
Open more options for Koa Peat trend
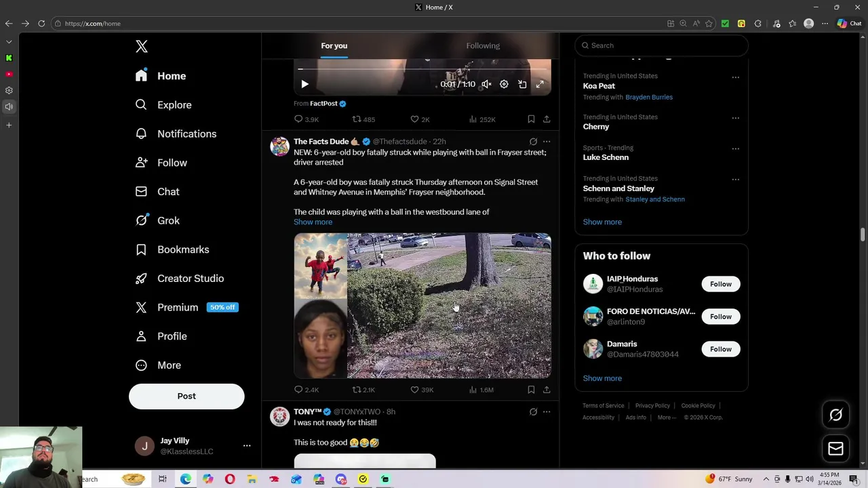point(735,77)
